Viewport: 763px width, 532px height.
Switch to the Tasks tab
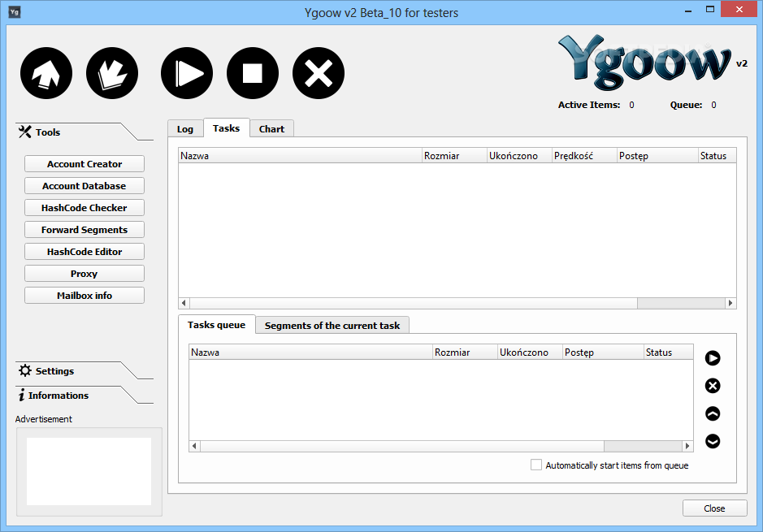pos(226,128)
